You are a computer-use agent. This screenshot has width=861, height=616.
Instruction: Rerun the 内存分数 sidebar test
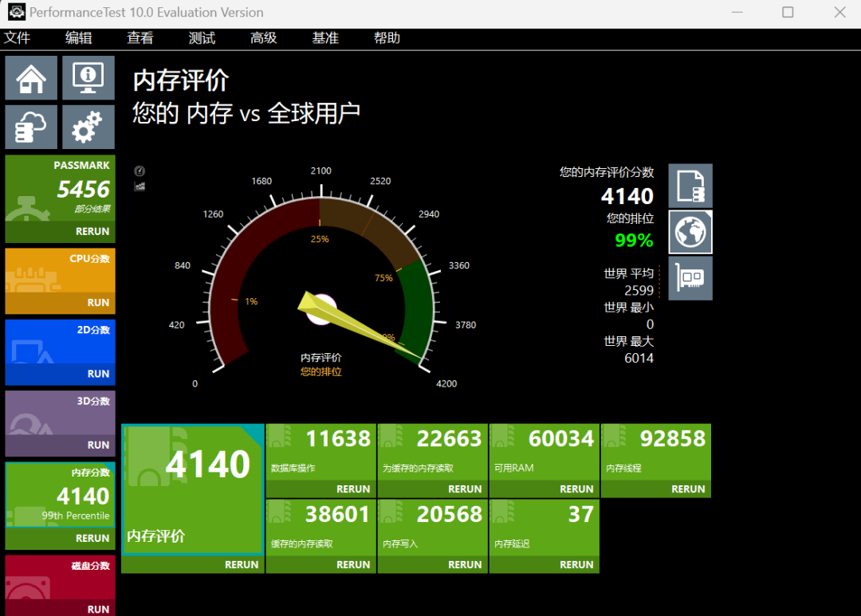(92, 539)
